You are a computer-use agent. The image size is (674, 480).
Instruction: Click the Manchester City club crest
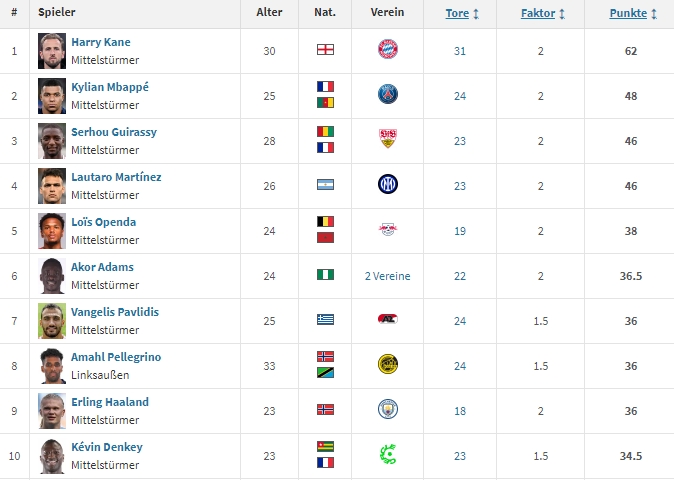tap(388, 410)
